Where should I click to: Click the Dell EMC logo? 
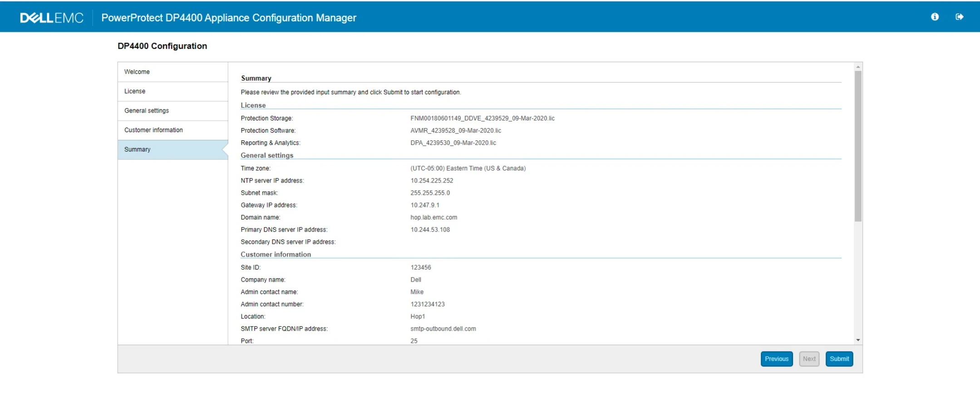click(x=52, y=18)
